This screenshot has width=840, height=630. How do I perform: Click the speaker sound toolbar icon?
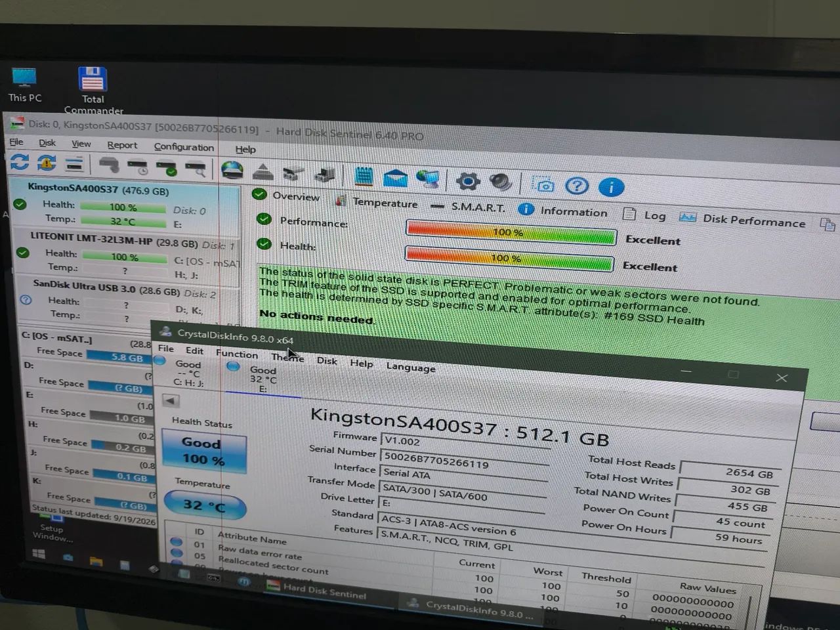(x=501, y=182)
